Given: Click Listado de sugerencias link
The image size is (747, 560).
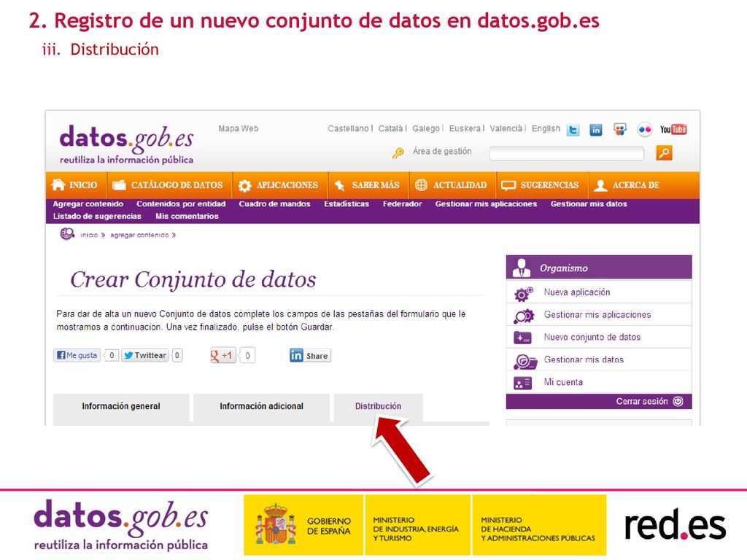Looking at the screenshot, I should (97, 216).
